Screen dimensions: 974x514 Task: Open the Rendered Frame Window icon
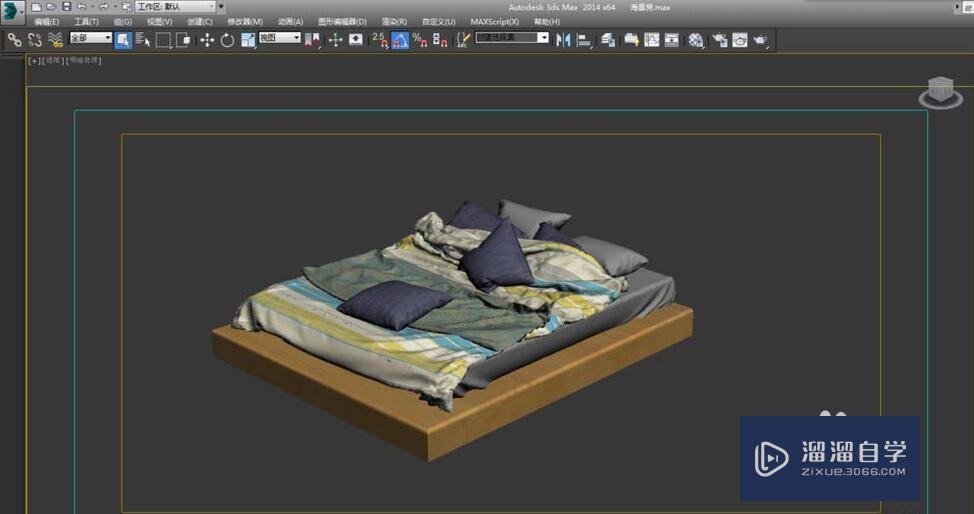[740, 40]
